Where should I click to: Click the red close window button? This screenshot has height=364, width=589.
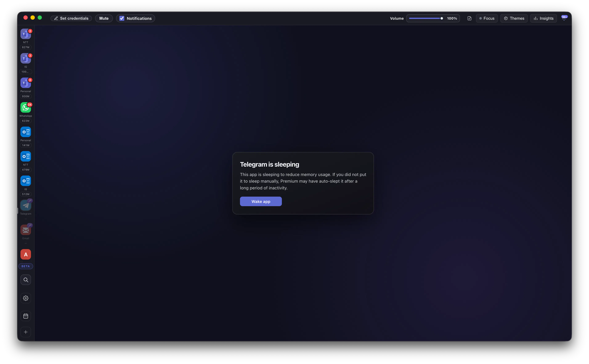click(26, 18)
